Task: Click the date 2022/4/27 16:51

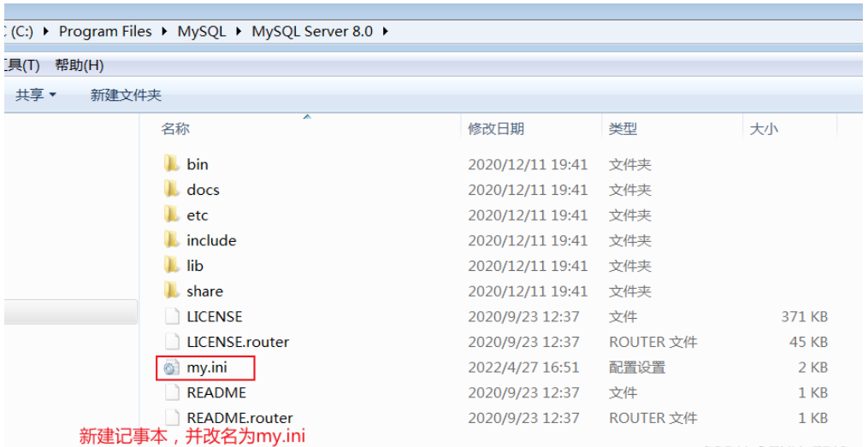Action: (x=523, y=368)
